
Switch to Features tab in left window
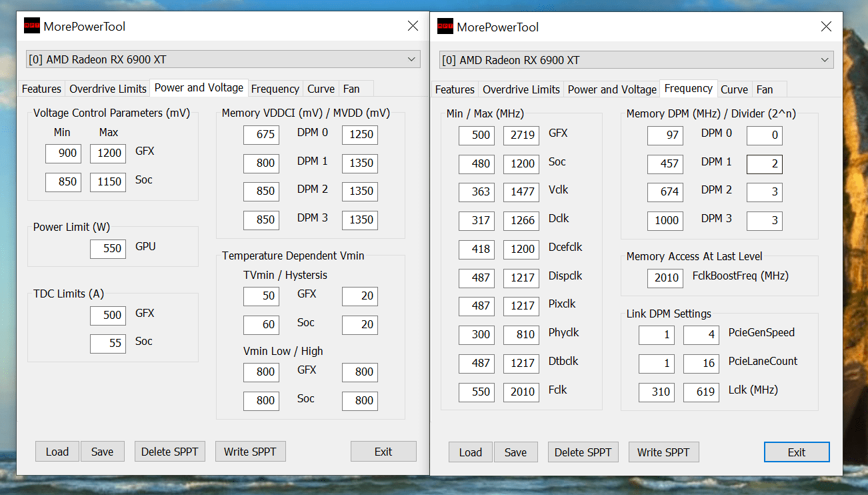(41, 89)
